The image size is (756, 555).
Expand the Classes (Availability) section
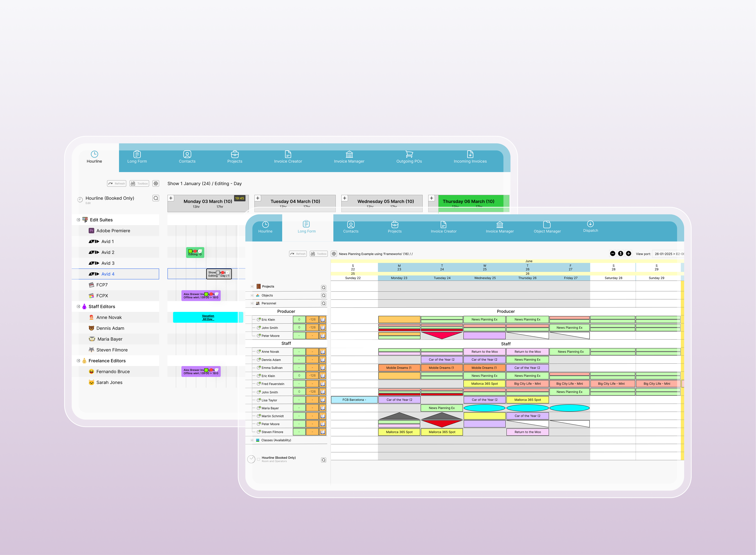click(252, 440)
